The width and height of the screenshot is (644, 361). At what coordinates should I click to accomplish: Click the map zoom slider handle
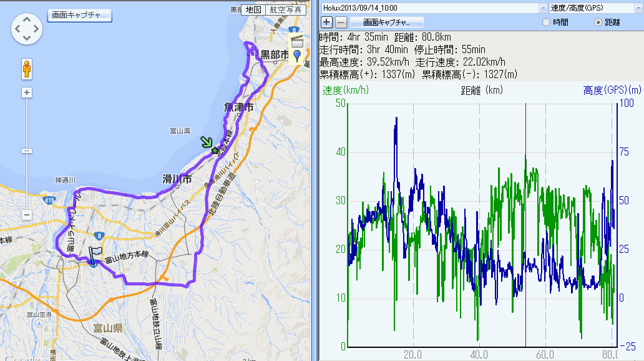(27, 151)
